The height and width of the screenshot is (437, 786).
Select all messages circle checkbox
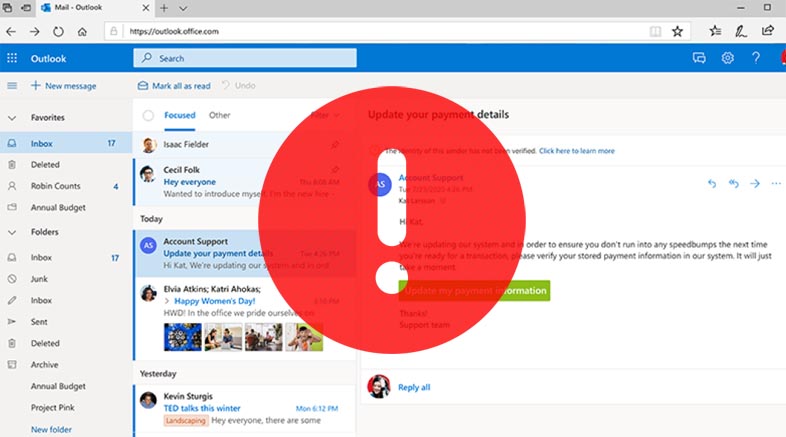[x=148, y=116]
